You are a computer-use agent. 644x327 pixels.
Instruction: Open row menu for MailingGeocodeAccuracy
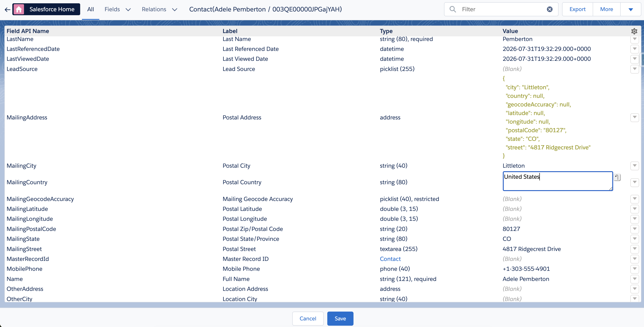tap(635, 199)
